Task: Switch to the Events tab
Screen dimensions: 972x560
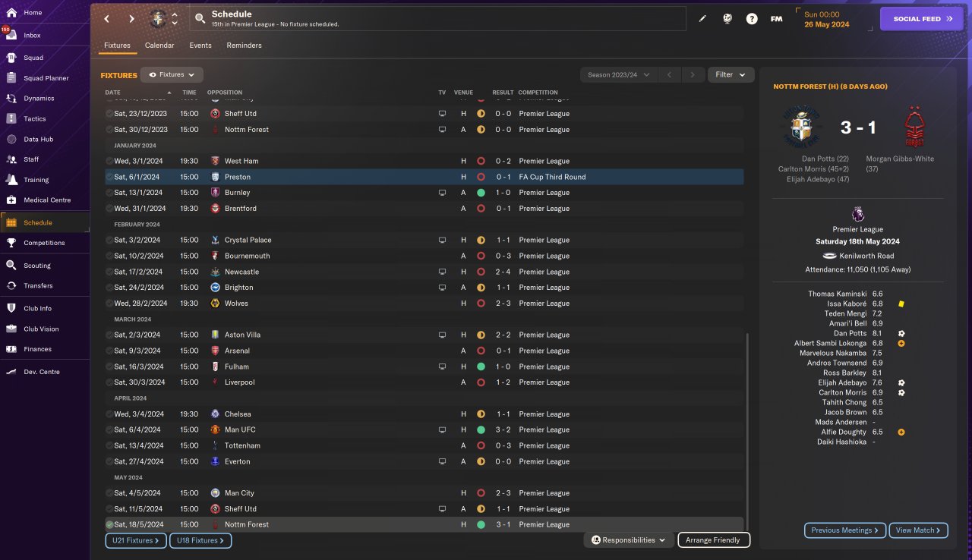Action: (200, 46)
